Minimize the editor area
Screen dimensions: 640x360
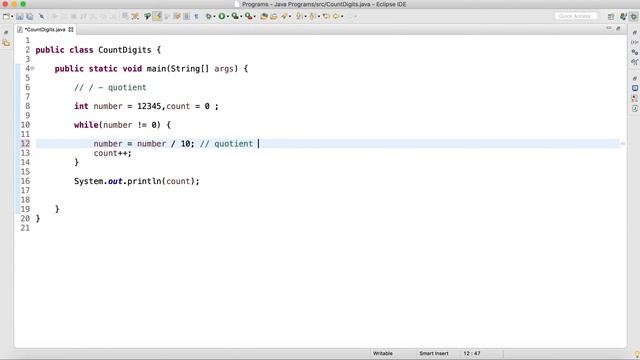[x=609, y=28]
